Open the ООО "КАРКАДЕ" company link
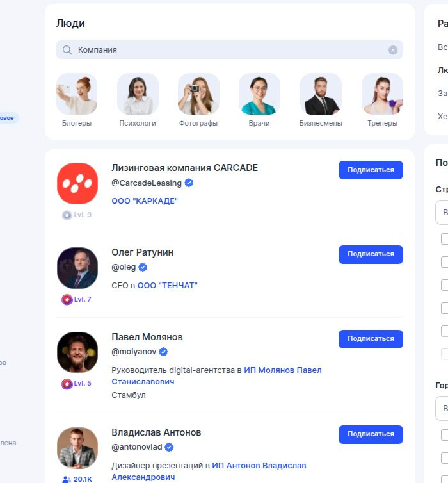448x483 pixels. click(x=145, y=201)
